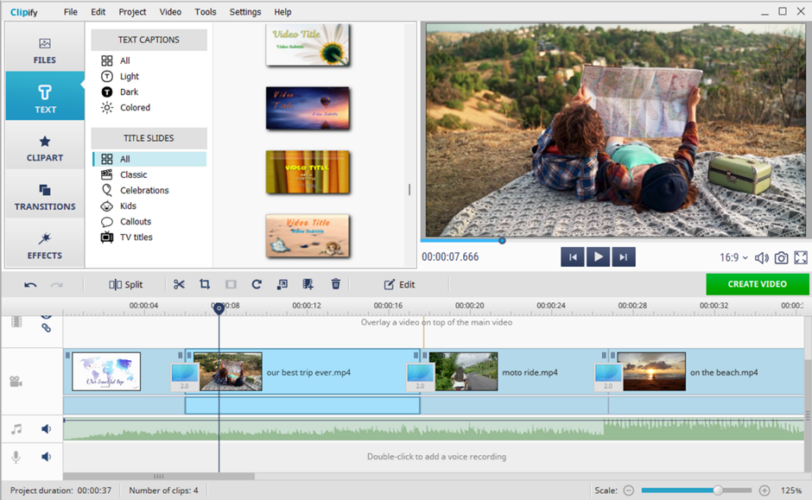The height and width of the screenshot is (500, 812).
Task: Click the preview progress bar
Action: tap(615, 240)
